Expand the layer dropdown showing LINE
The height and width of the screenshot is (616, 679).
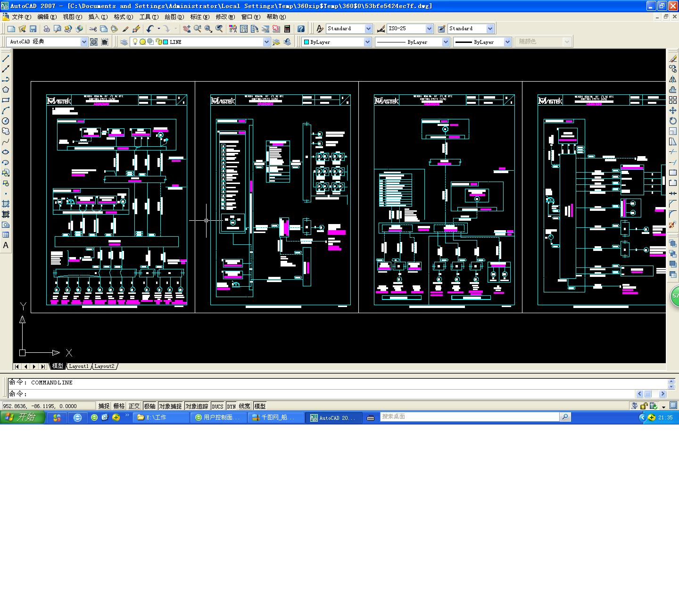(x=267, y=42)
